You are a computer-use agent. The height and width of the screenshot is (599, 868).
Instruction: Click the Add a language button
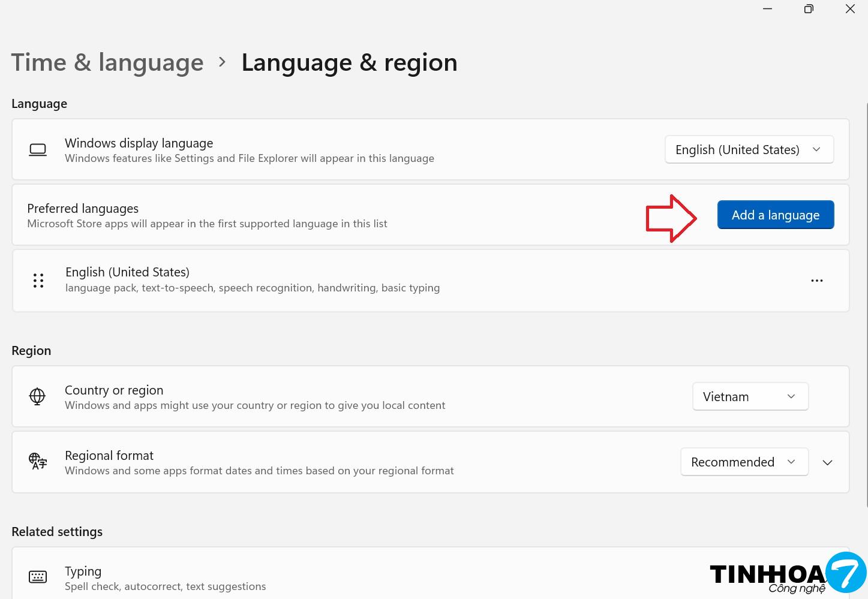point(775,215)
